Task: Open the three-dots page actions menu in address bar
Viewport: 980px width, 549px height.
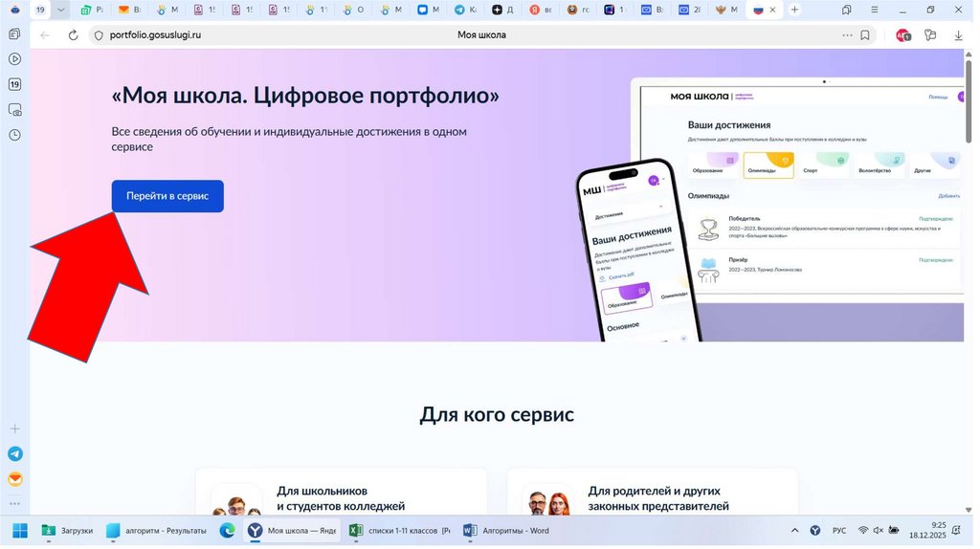Action: pyautogui.click(x=847, y=35)
